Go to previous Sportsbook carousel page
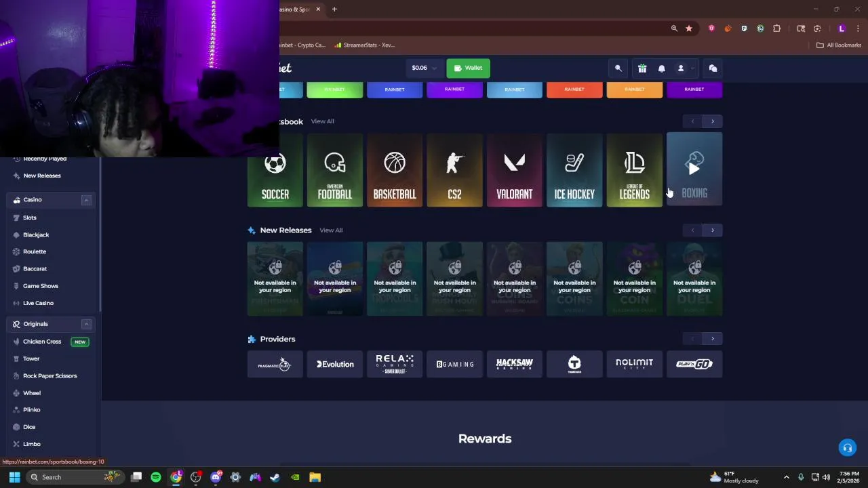 point(692,121)
